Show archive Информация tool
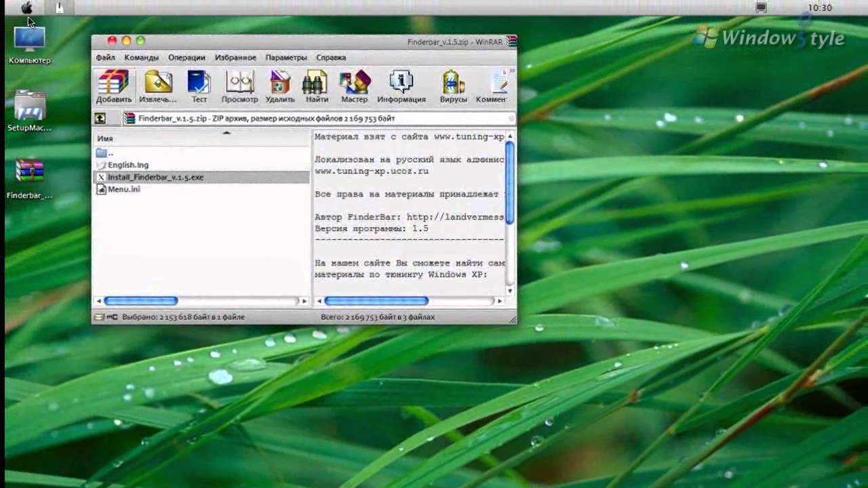868x488 pixels. click(x=401, y=86)
